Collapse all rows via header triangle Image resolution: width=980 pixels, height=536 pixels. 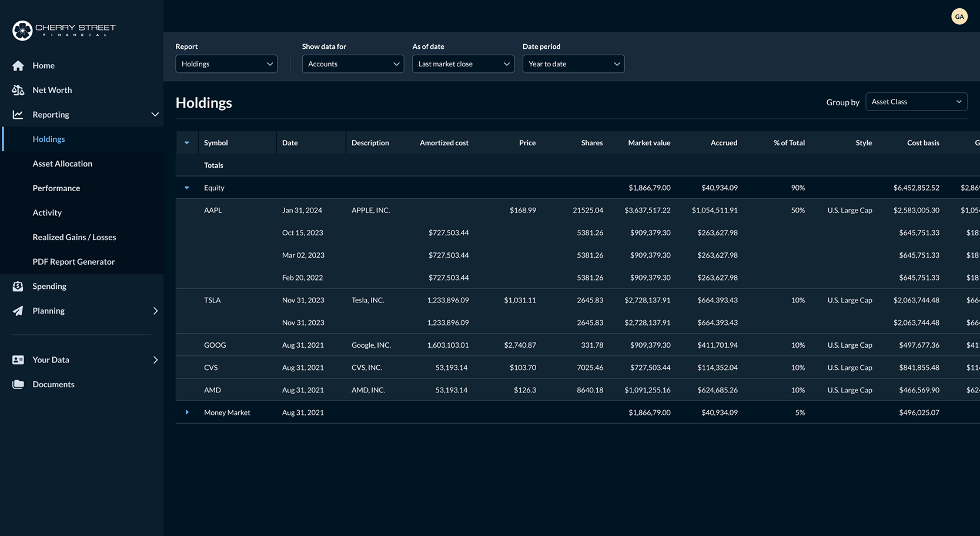click(x=187, y=143)
